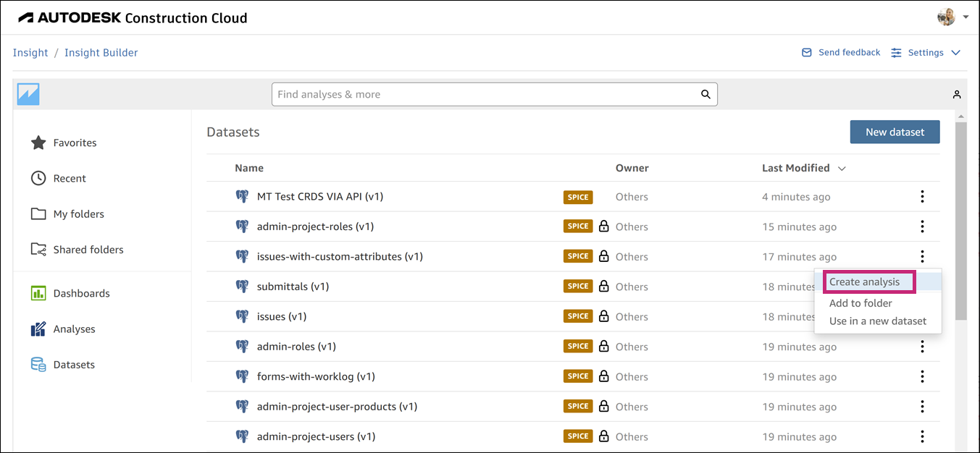Choose Add to folder in the open menu
The height and width of the screenshot is (453, 980).
(x=860, y=302)
